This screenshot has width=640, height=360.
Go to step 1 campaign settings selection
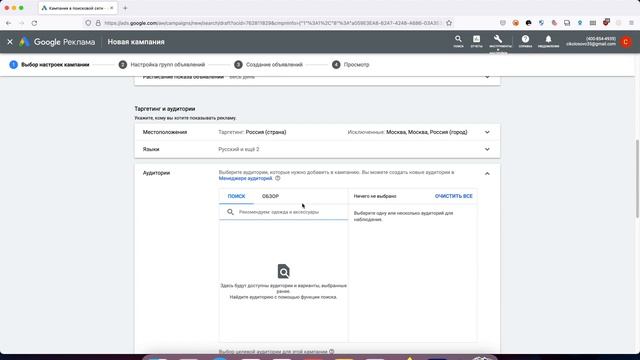[x=49, y=64]
